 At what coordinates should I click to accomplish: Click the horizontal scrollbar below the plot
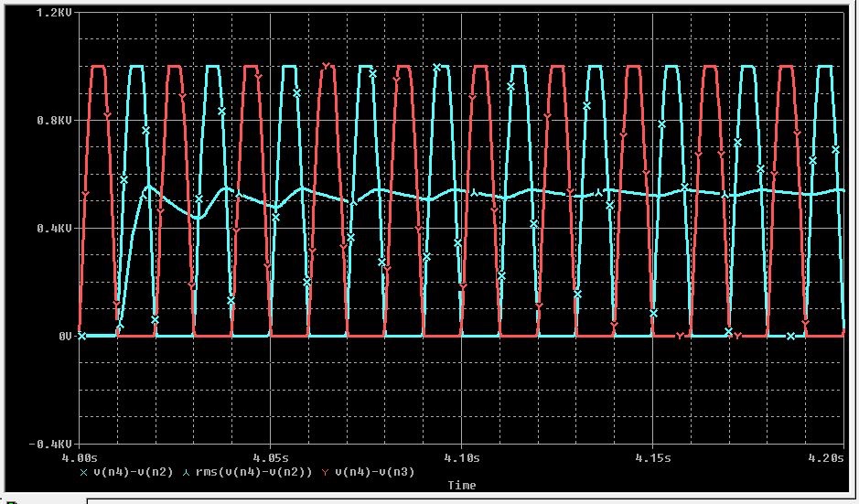pos(457,499)
